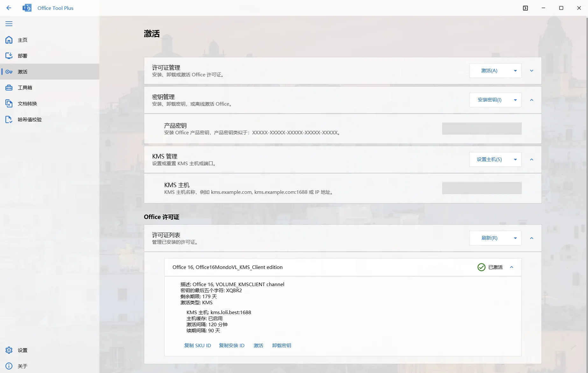Click the 复制 SKU ID link

coord(197,346)
